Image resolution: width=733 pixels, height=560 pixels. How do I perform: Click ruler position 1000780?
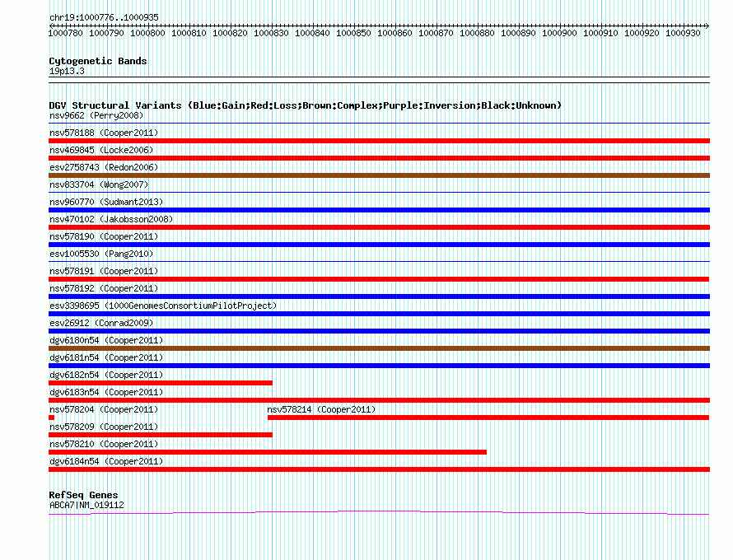point(65,33)
